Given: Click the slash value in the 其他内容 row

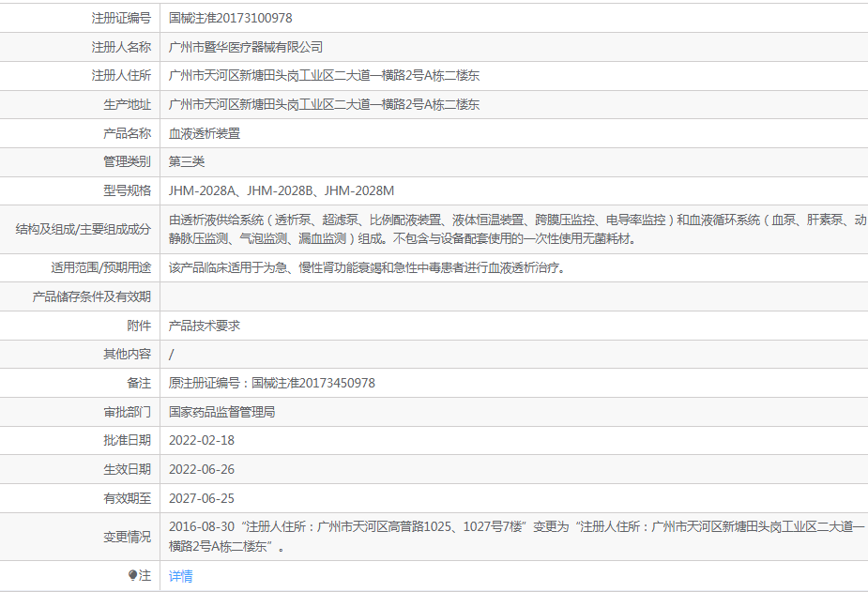Looking at the screenshot, I should (x=171, y=354).
